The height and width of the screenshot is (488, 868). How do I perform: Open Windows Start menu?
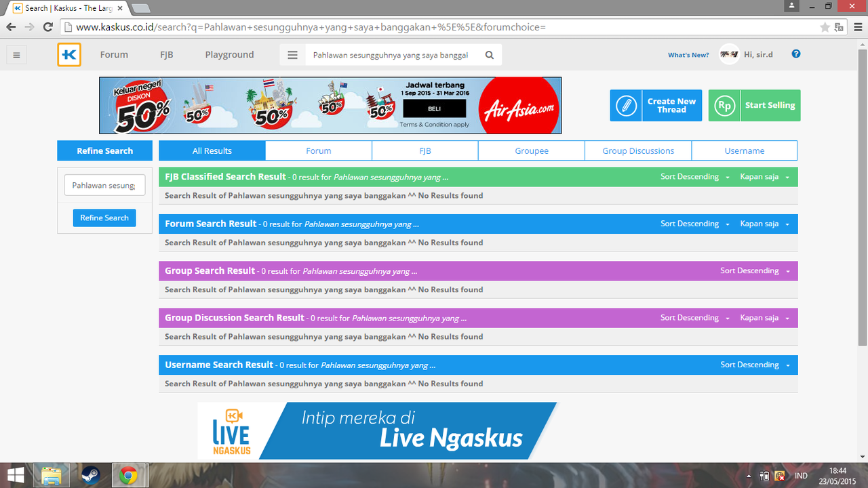[x=16, y=476]
